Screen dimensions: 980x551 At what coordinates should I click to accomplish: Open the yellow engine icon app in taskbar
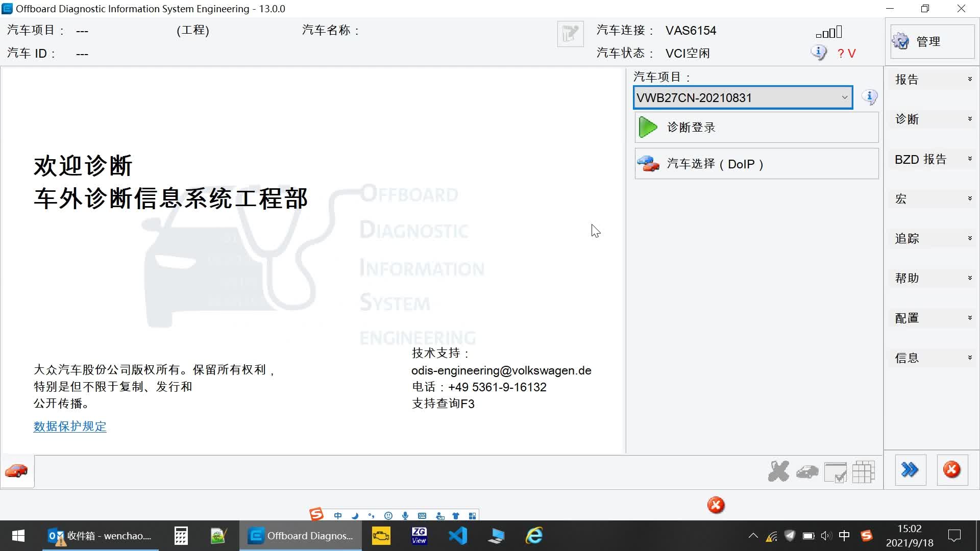point(381,536)
